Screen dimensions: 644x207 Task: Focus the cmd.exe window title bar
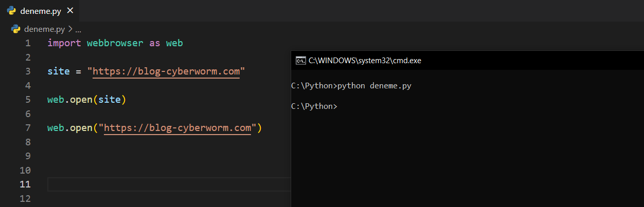click(463, 61)
